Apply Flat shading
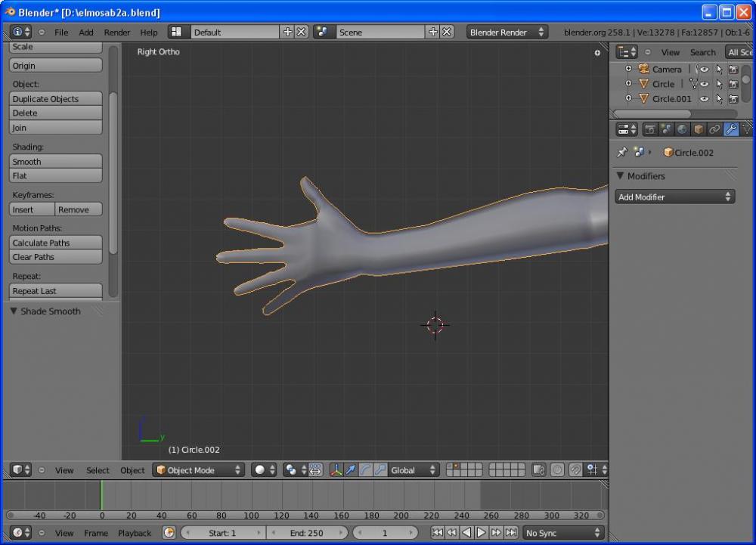 (55, 176)
